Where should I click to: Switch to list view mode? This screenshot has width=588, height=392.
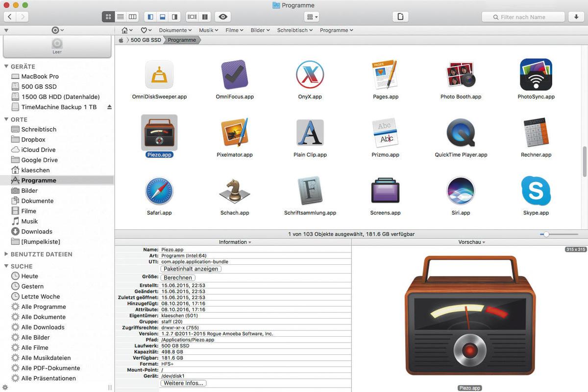click(x=120, y=17)
